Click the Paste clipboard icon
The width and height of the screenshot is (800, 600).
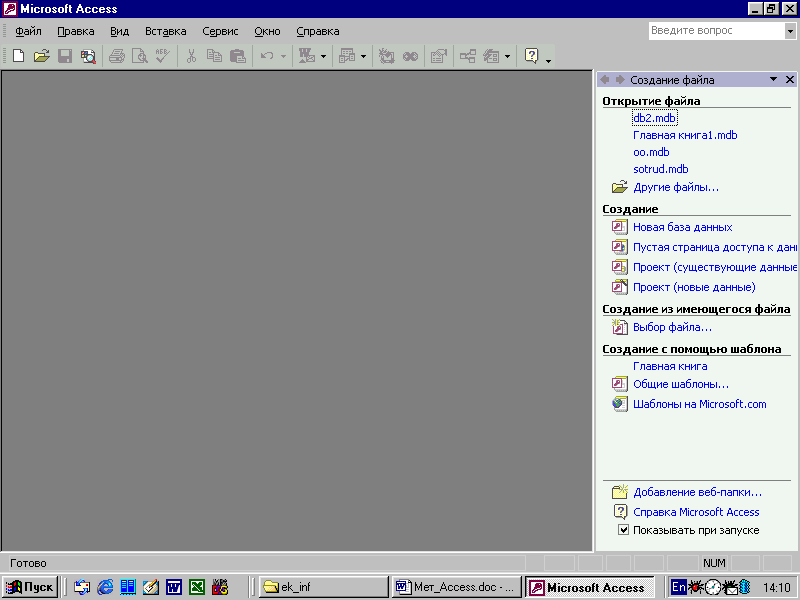click(x=238, y=56)
